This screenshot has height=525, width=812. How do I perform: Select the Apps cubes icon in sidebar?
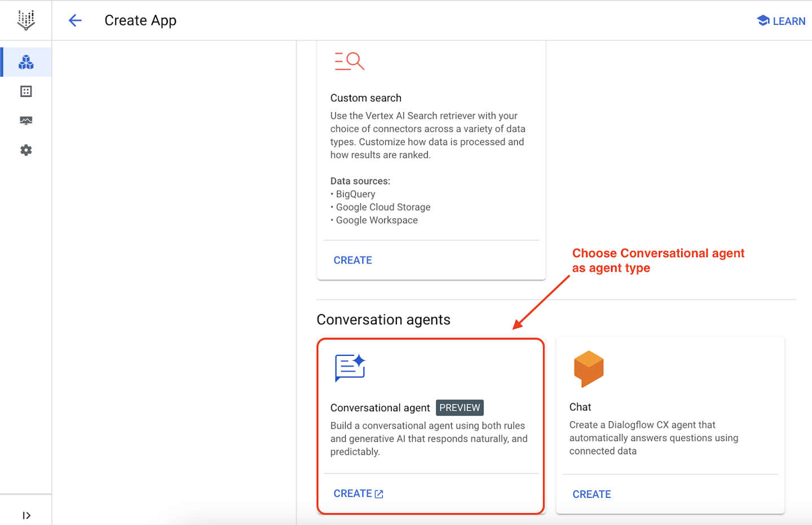pos(26,62)
